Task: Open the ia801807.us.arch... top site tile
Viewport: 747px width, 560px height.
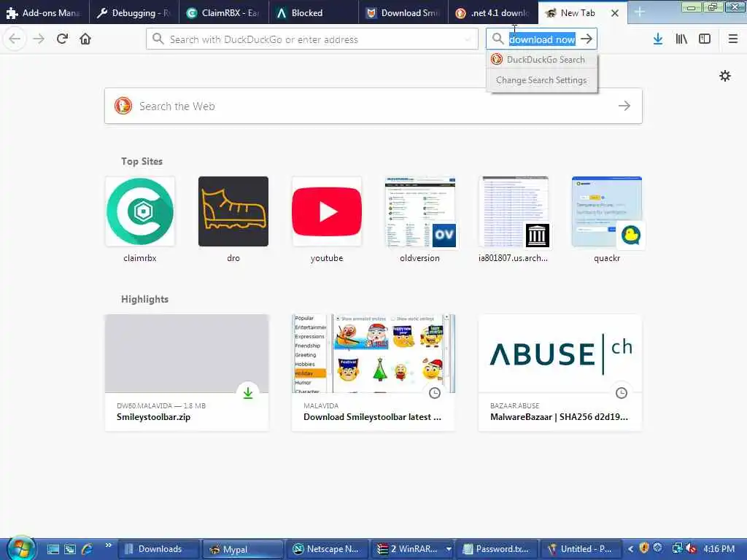Action: (513, 219)
